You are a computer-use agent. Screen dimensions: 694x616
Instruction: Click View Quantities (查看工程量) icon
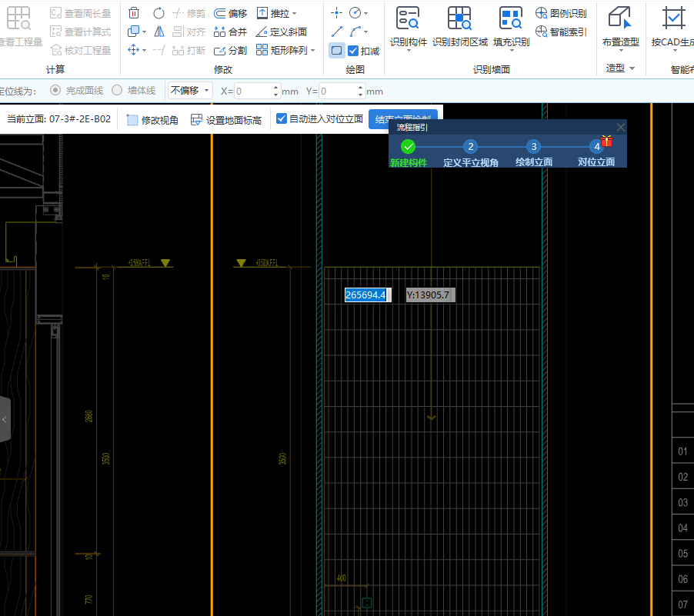point(18,18)
